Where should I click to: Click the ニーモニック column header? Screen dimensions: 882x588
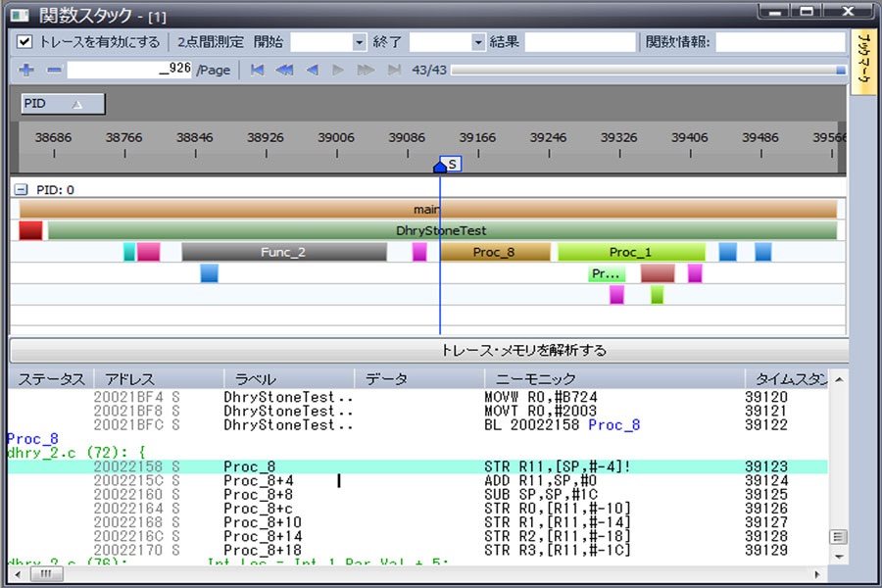[614, 378]
